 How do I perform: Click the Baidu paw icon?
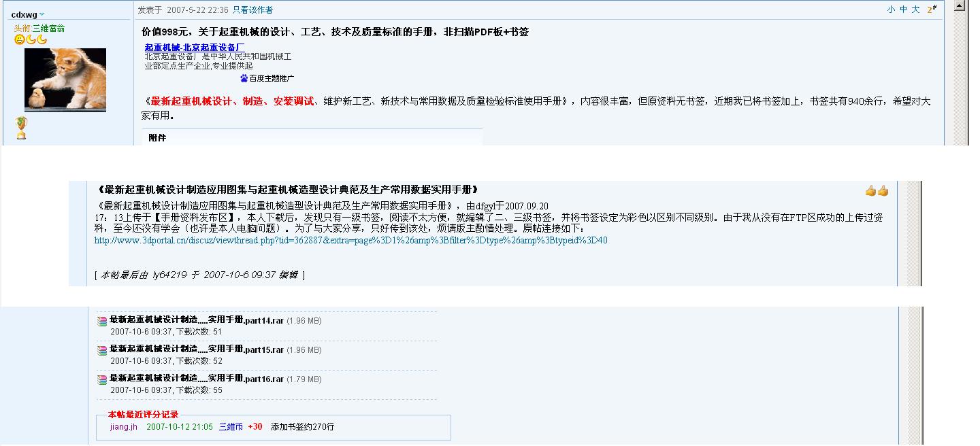(x=244, y=78)
